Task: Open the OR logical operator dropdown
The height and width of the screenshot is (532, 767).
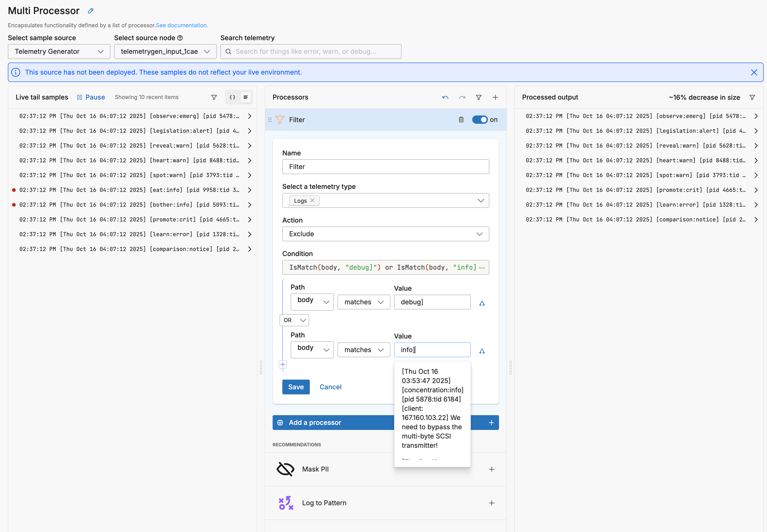Action: point(294,320)
